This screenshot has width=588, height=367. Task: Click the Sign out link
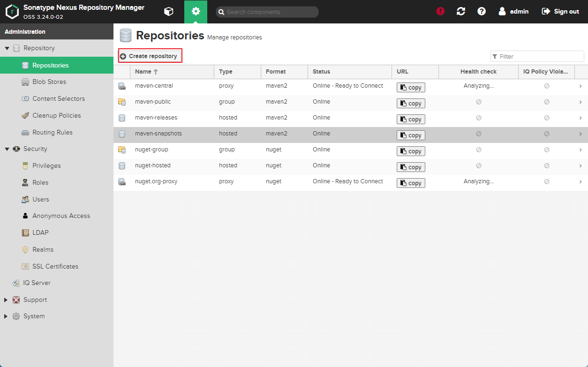tap(560, 11)
